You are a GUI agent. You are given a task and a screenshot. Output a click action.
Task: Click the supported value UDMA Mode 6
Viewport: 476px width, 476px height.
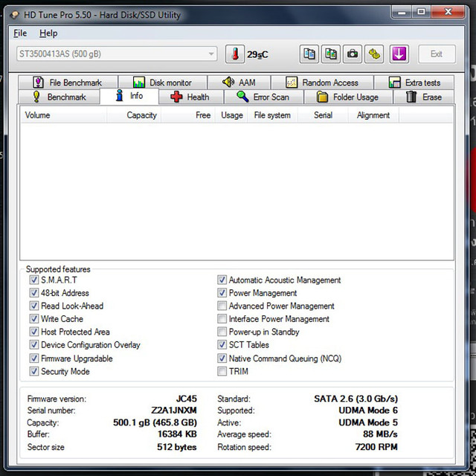[x=368, y=411]
